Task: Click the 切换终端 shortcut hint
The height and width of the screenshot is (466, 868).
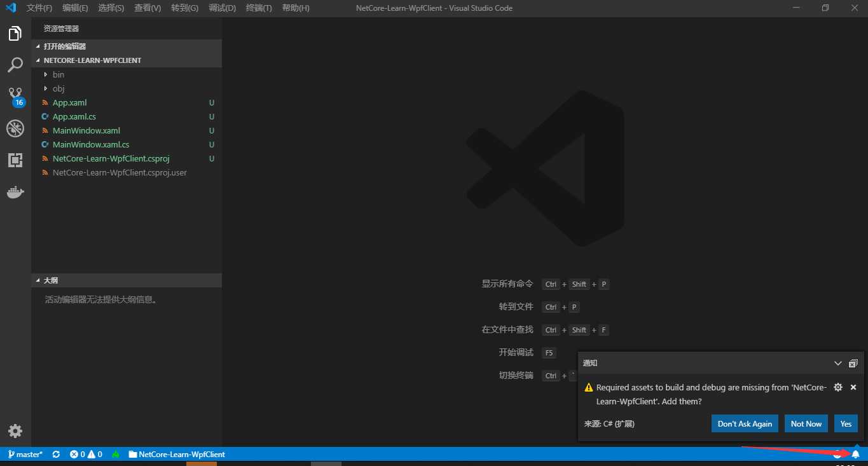Action: [516, 375]
